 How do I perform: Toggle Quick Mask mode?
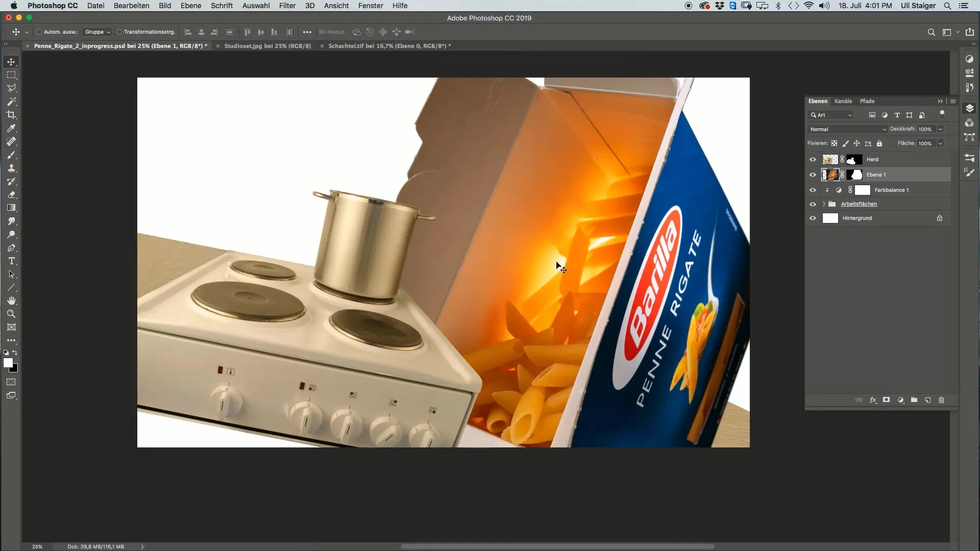(x=11, y=382)
